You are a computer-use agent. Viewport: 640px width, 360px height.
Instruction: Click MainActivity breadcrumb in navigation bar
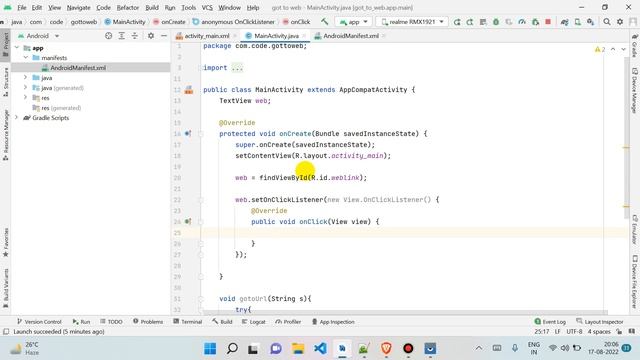coord(125,22)
